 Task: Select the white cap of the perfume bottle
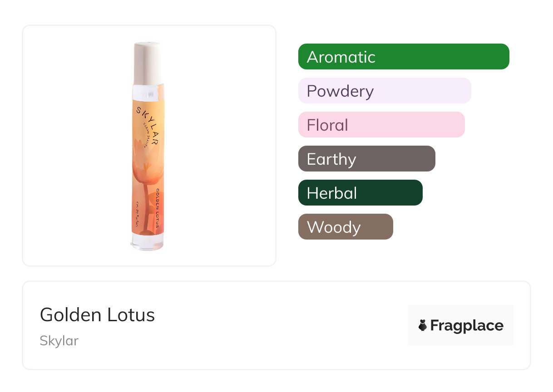(148, 63)
